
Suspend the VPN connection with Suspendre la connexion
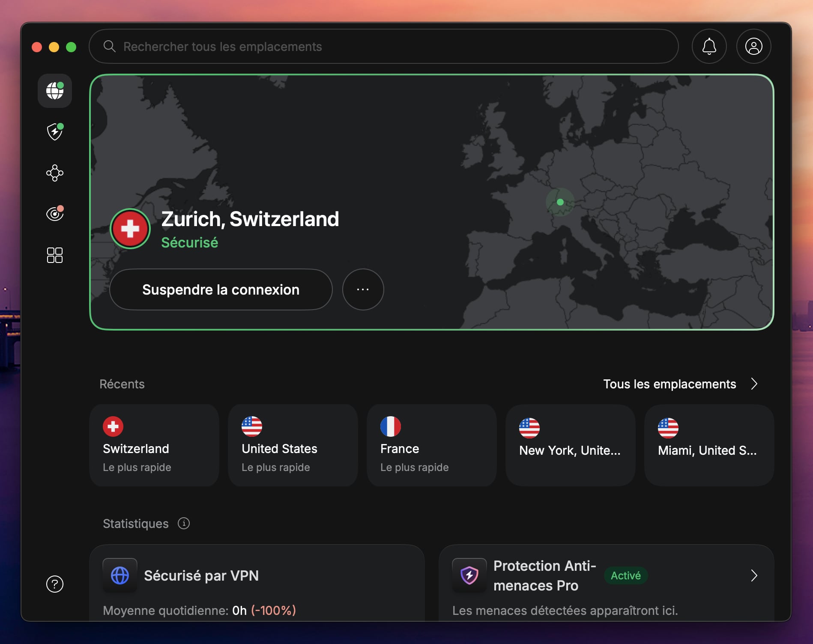coord(221,289)
